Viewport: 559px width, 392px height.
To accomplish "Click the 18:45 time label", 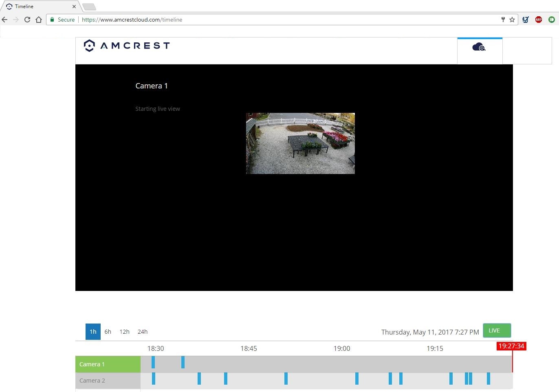I will 249,348.
